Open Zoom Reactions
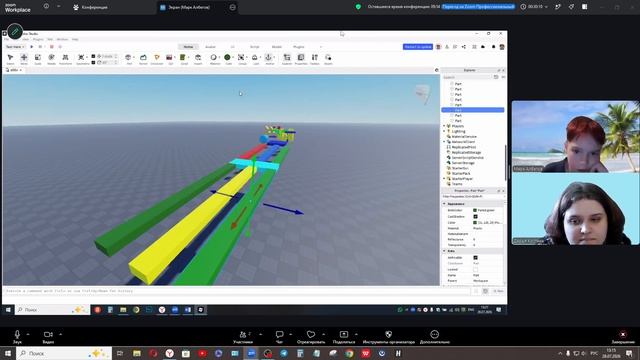 point(311,337)
